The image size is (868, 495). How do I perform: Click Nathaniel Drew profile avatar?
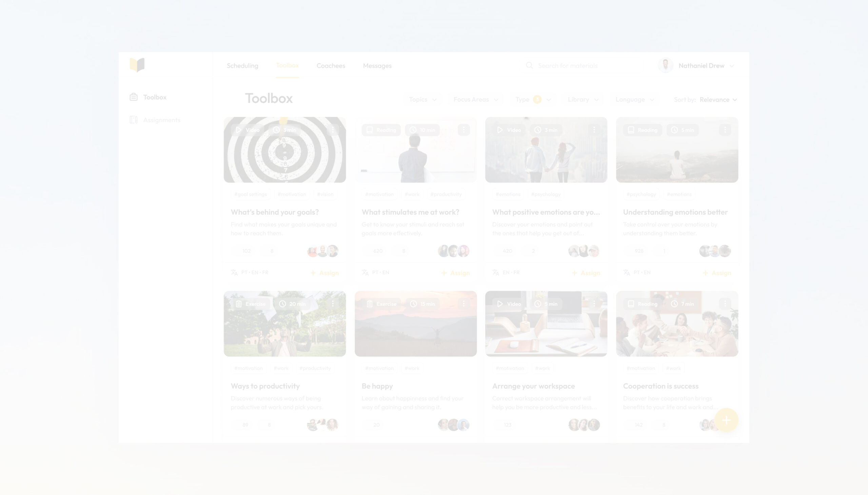(x=666, y=65)
